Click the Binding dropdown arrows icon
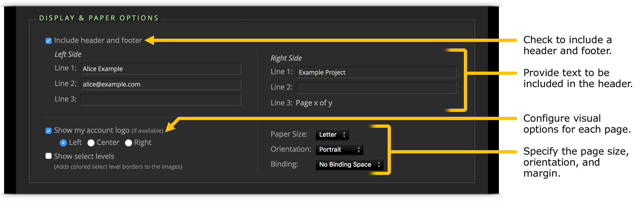644x201 pixels. click(x=379, y=165)
